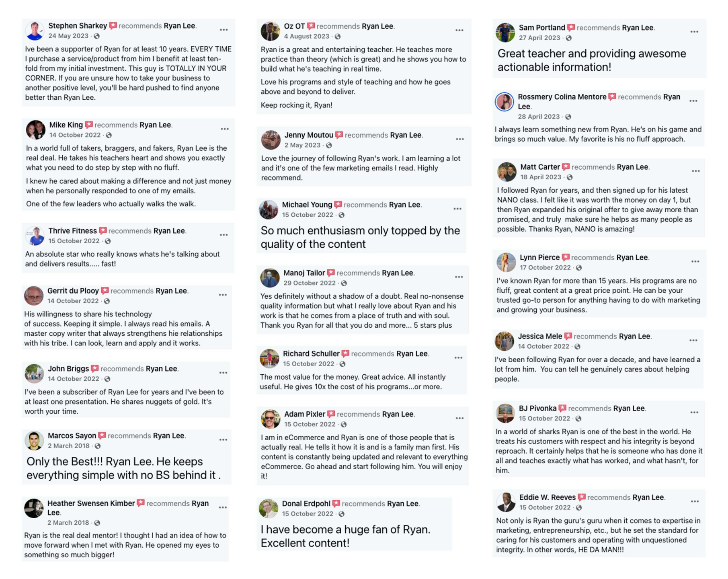Open Eddie W. Reeves' profile picture
The height and width of the screenshot is (579, 728).
tap(506, 502)
